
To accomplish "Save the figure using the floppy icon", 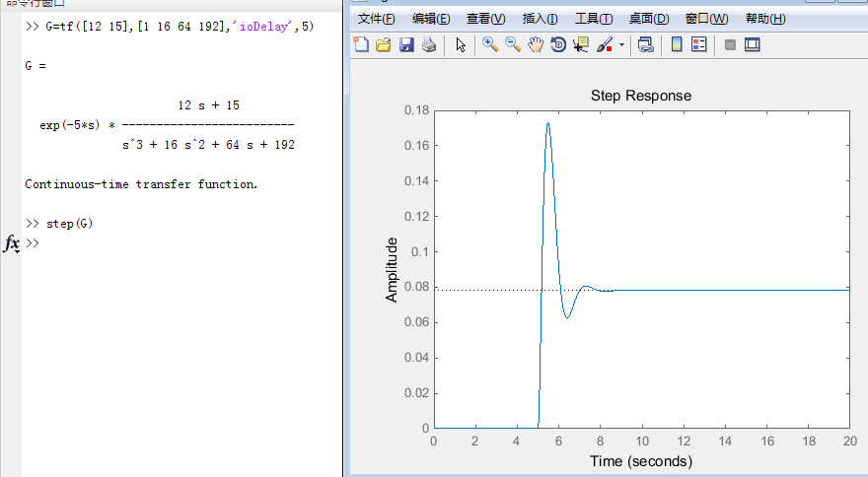I will 406,44.
